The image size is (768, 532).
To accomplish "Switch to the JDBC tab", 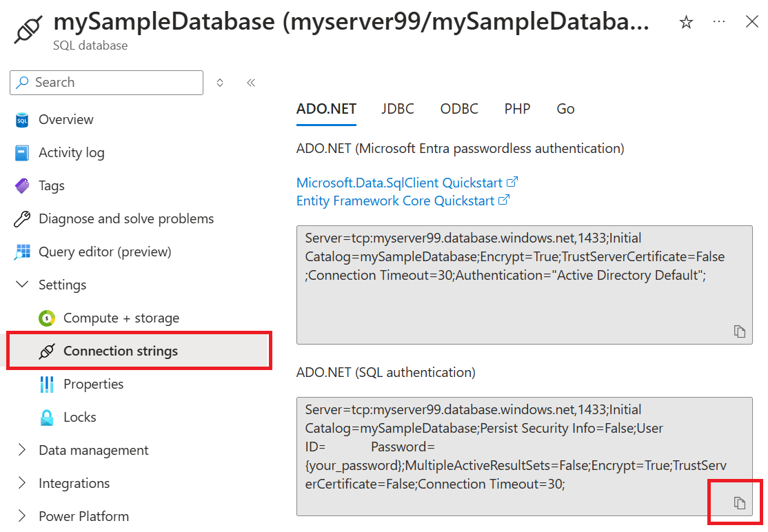I will (x=397, y=109).
